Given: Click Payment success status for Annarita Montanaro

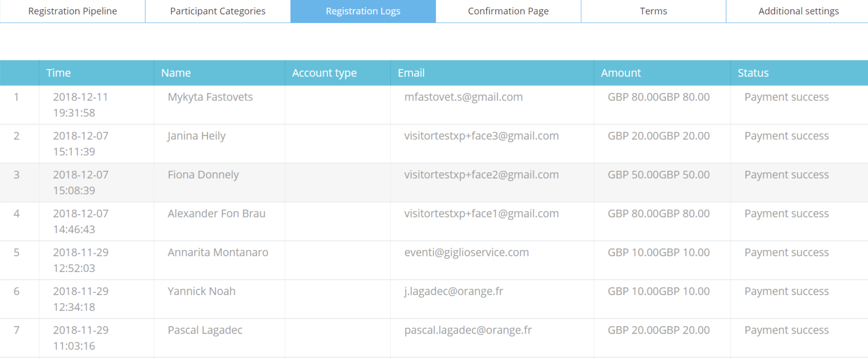Looking at the screenshot, I should tap(786, 252).
